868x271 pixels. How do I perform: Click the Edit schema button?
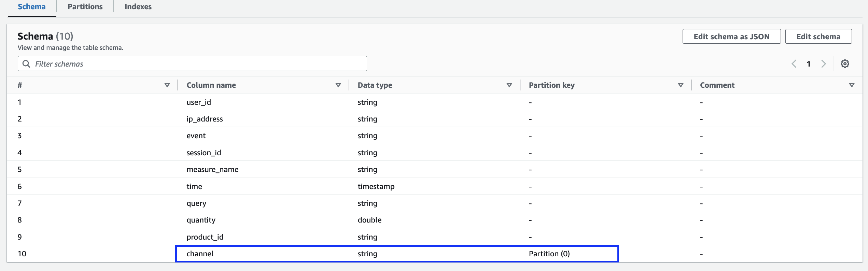click(818, 37)
